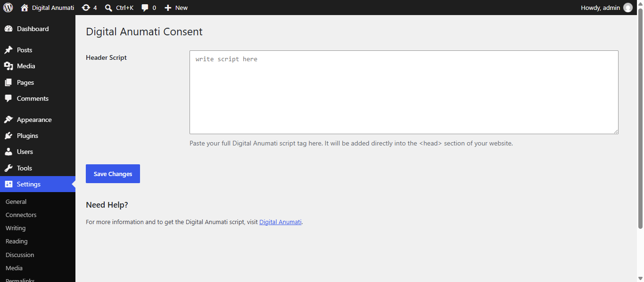Open the Howdy, admin account menu
The image size is (644, 282).
coord(607,8)
